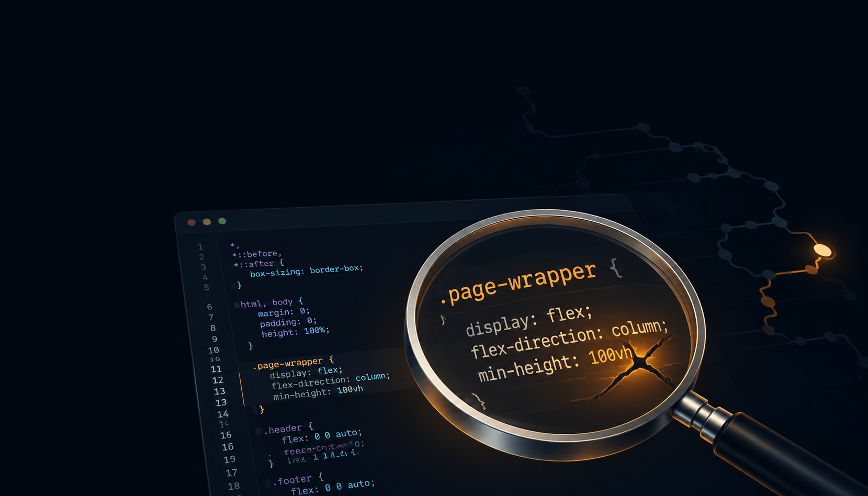868x496 pixels.
Task: Click line number 7 in the gutter
Action: (x=211, y=317)
